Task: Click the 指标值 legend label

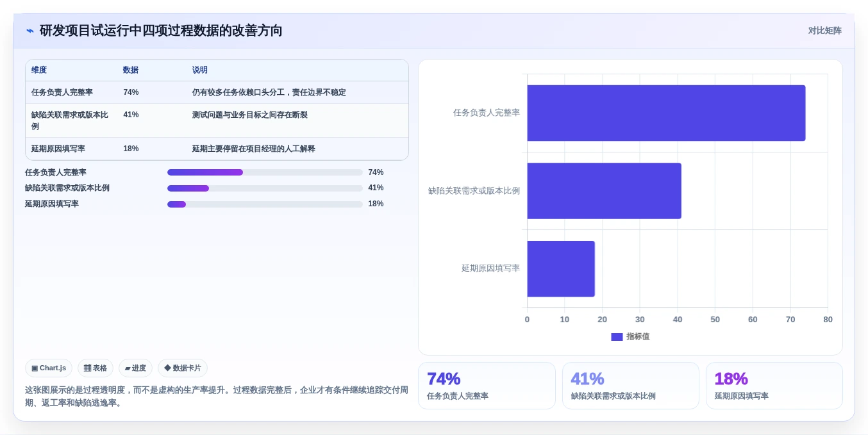Action: pyautogui.click(x=638, y=337)
